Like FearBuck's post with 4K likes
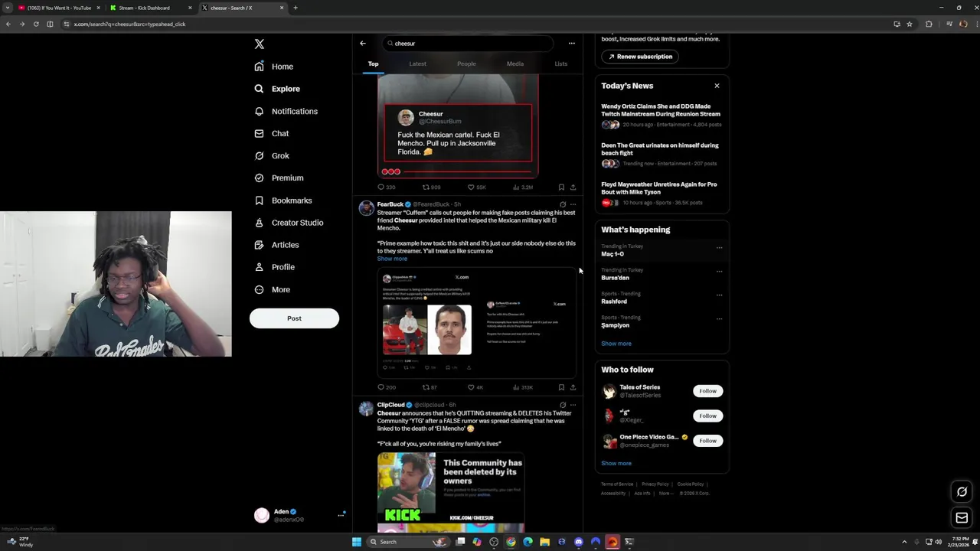Image resolution: width=980 pixels, height=551 pixels. click(475, 387)
